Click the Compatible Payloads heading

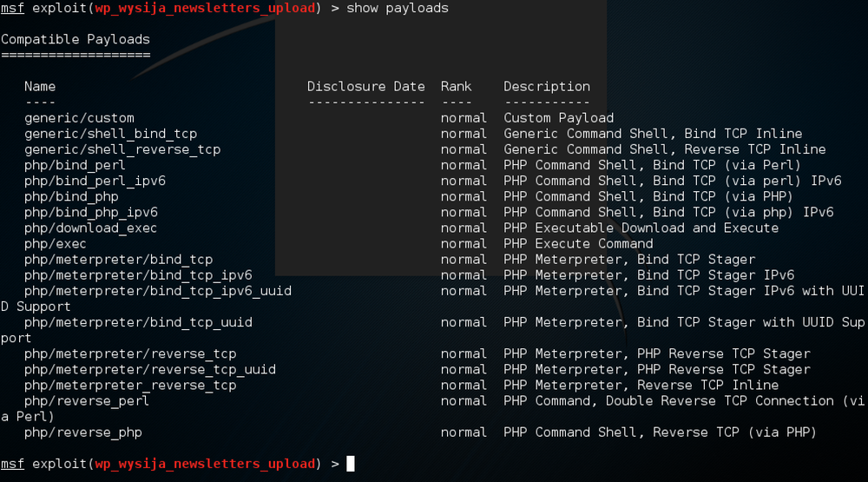76,39
